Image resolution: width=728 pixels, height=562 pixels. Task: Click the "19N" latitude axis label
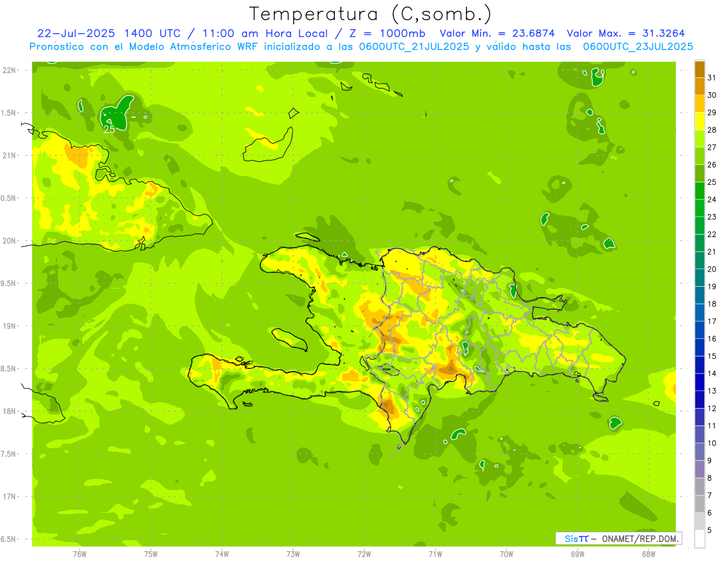(9, 326)
